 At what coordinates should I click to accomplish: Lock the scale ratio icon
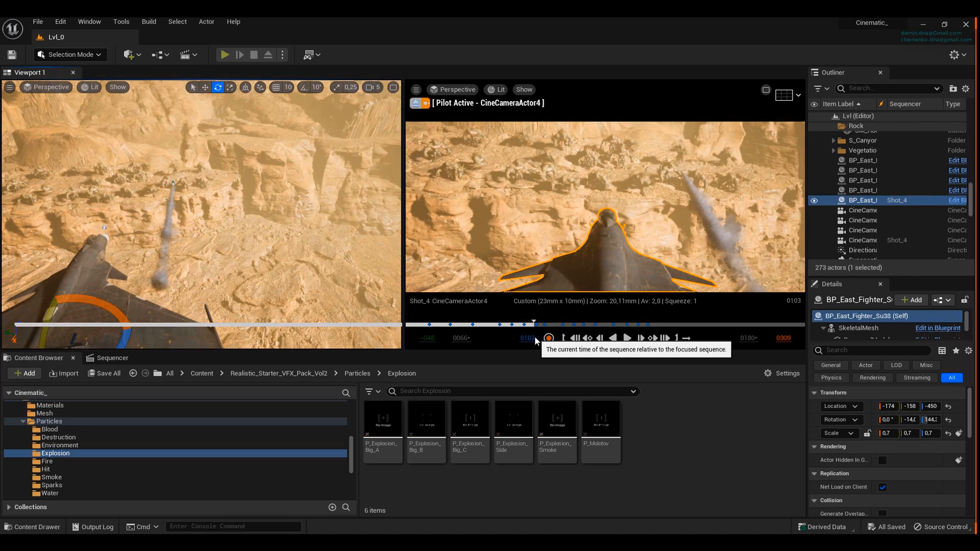867,433
